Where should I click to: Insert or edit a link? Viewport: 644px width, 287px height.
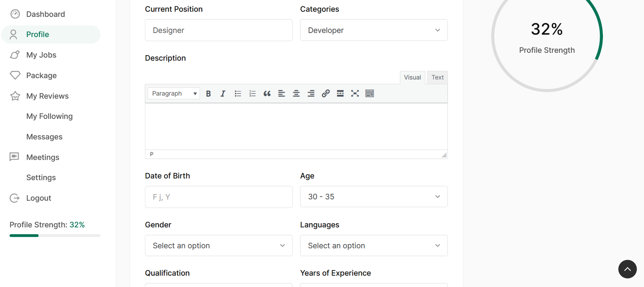[326, 94]
